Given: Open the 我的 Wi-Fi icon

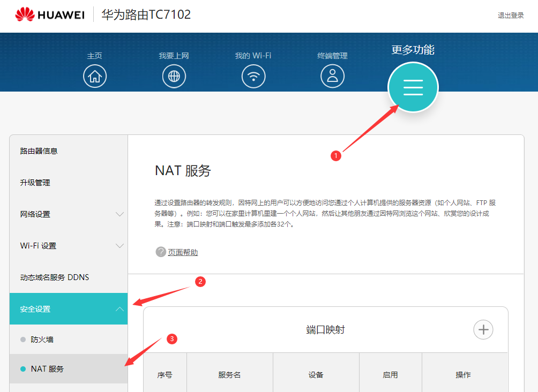Looking at the screenshot, I should 253,76.
